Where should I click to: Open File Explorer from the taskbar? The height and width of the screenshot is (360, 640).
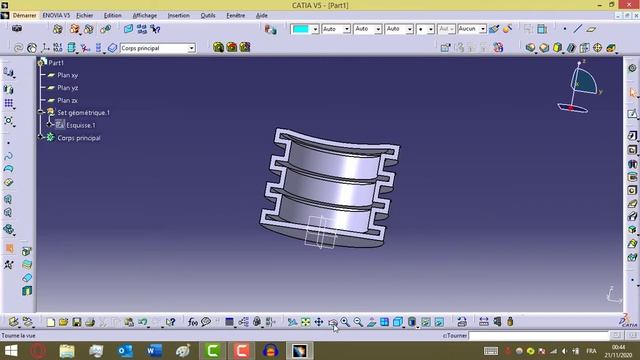click(67, 351)
